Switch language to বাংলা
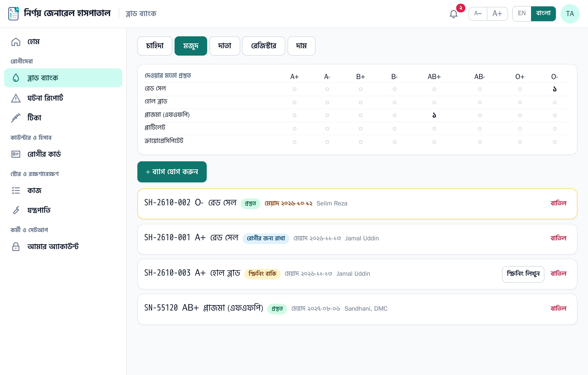 pyautogui.click(x=543, y=14)
